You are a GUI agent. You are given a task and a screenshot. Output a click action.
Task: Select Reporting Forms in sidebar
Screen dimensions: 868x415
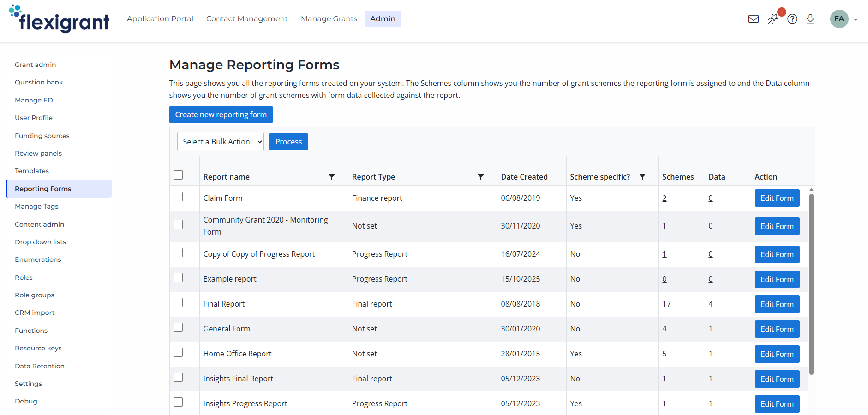[59, 189]
